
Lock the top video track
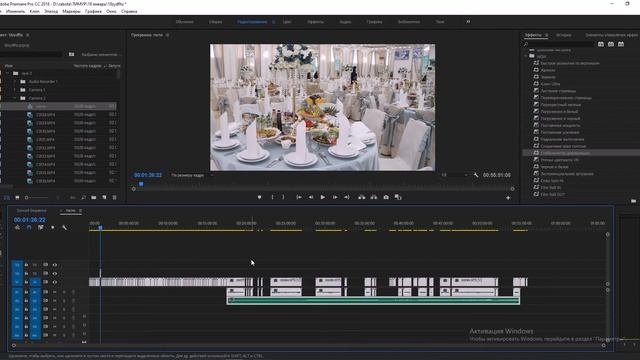26,265
